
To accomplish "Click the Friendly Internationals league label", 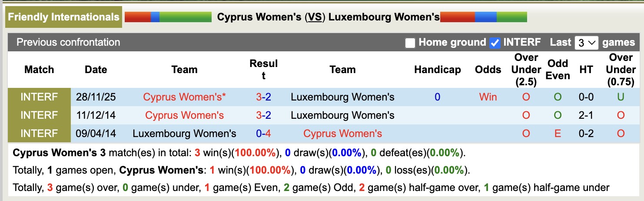I will click(63, 17).
